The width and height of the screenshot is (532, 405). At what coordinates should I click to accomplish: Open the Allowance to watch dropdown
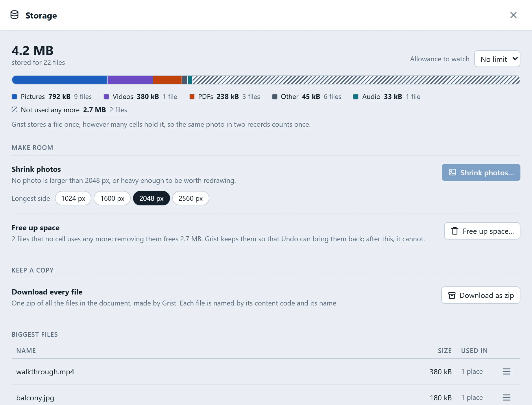coord(497,59)
